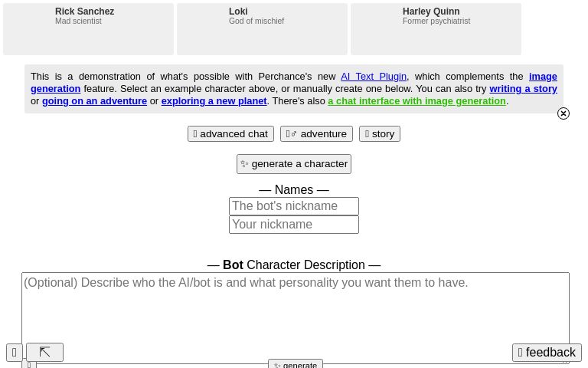Image resolution: width=588 pixels, height=368 pixels.
Task: Open the writing a story link
Action: click(x=523, y=89)
